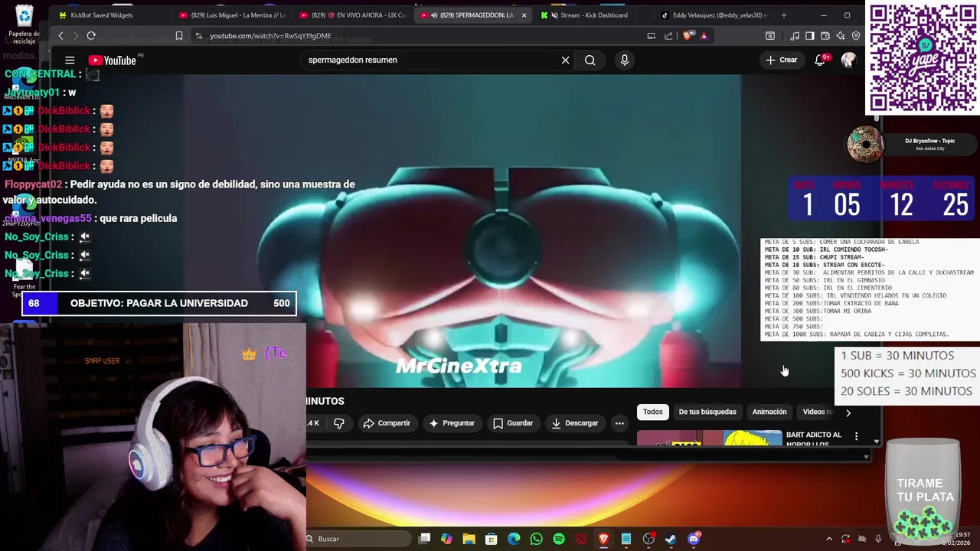Launch Copilot from the taskbar
The width and height of the screenshot is (980, 551).
coord(446,539)
